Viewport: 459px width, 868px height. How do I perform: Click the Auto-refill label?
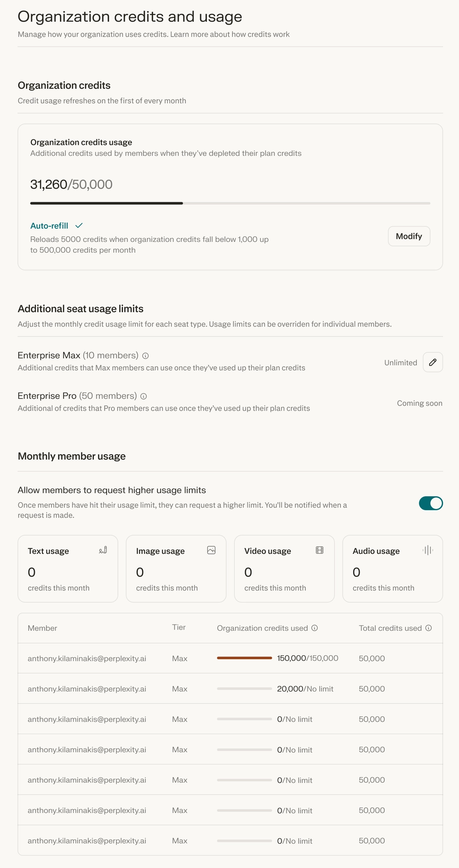(49, 226)
